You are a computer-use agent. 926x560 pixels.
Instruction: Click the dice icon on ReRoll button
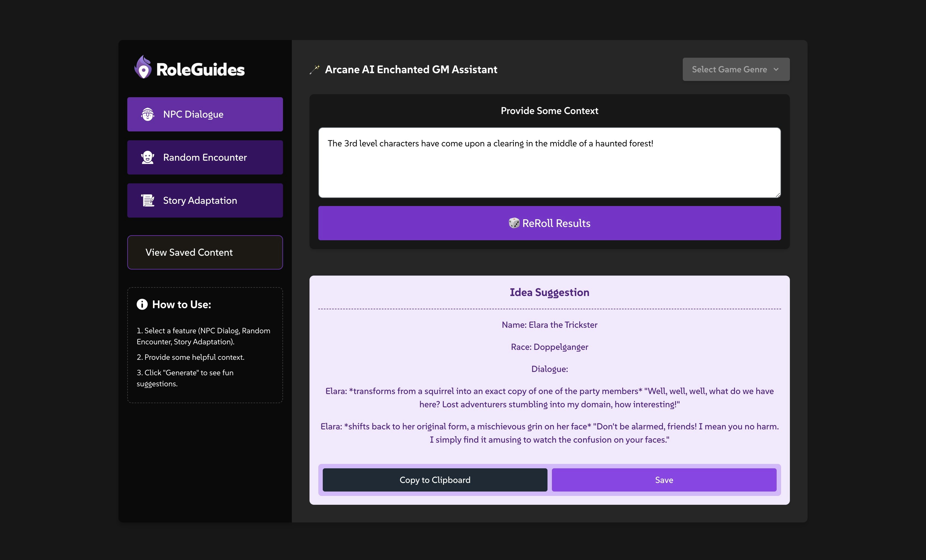pos(514,223)
